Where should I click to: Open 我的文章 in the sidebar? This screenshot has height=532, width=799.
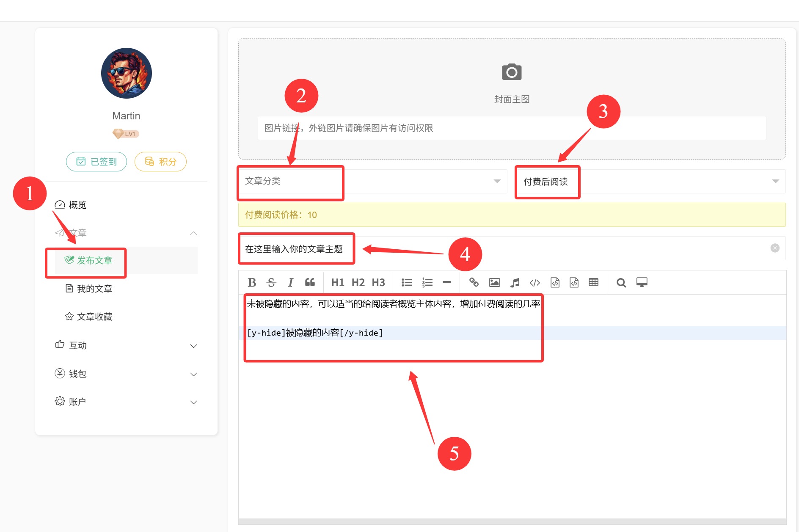(126, 289)
